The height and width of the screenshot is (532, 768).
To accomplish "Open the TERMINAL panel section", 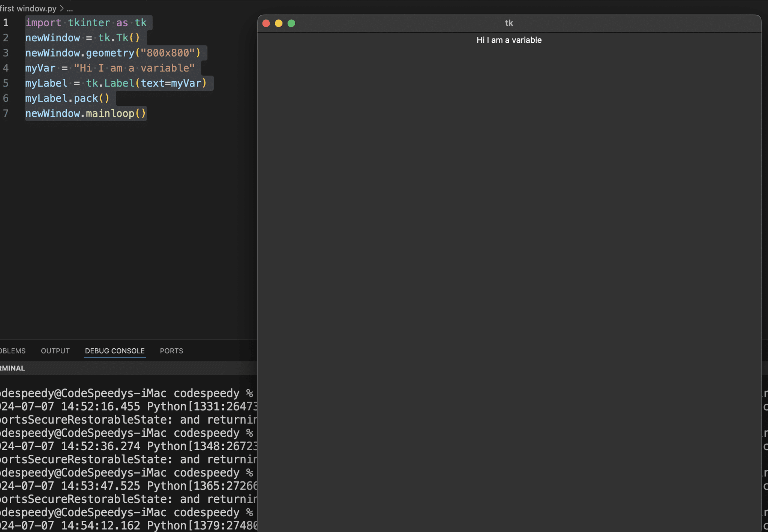I will pos(12,368).
